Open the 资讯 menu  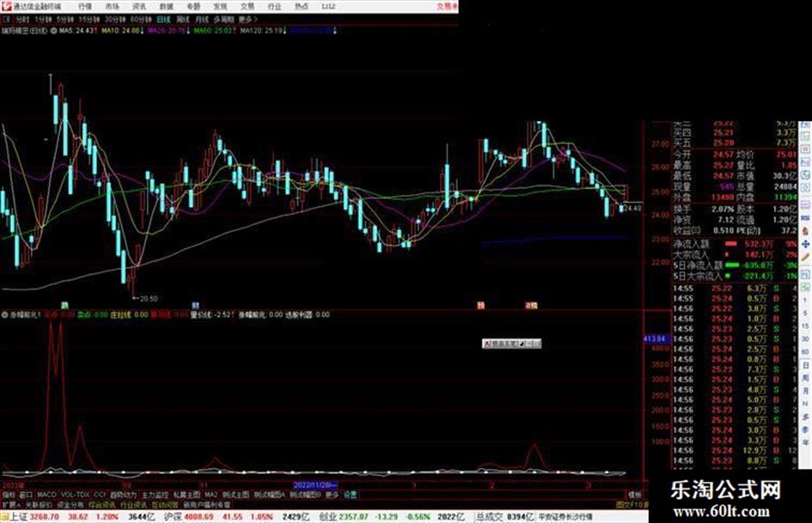click(x=139, y=7)
